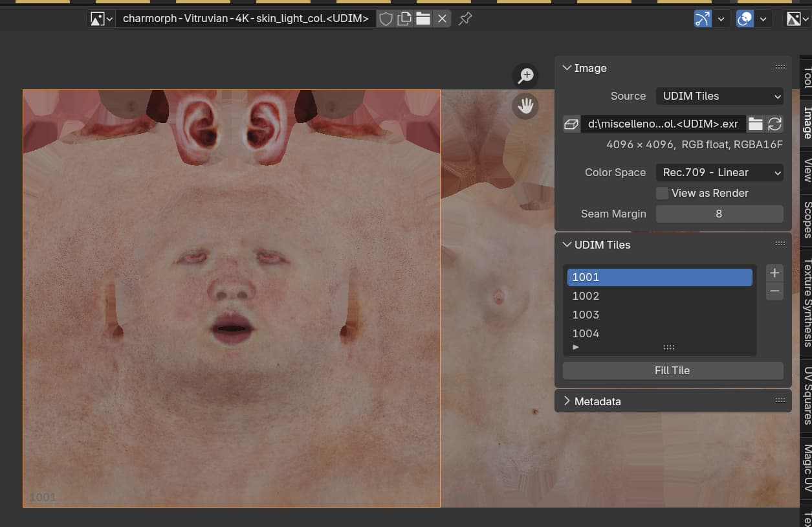Remove the UDIM tile with the minus button
This screenshot has width=812, height=527.
click(x=774, y=291)
